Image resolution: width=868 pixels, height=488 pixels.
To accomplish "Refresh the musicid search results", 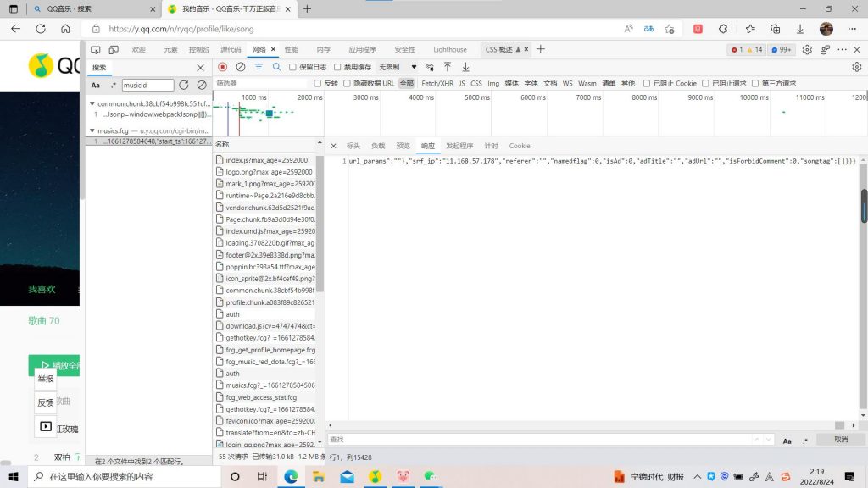I will [x=184, y=85].
